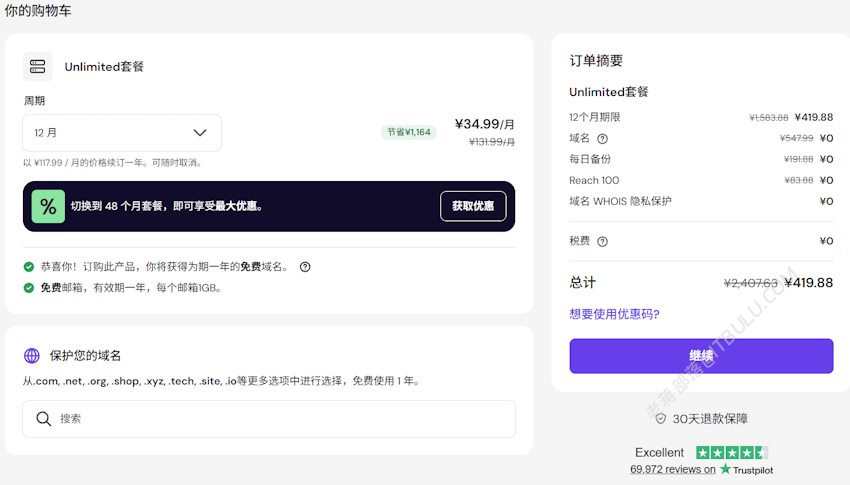Screen dimensions: 850x485
Task: Click the 保护您的域名 section title
Action: 85,355
